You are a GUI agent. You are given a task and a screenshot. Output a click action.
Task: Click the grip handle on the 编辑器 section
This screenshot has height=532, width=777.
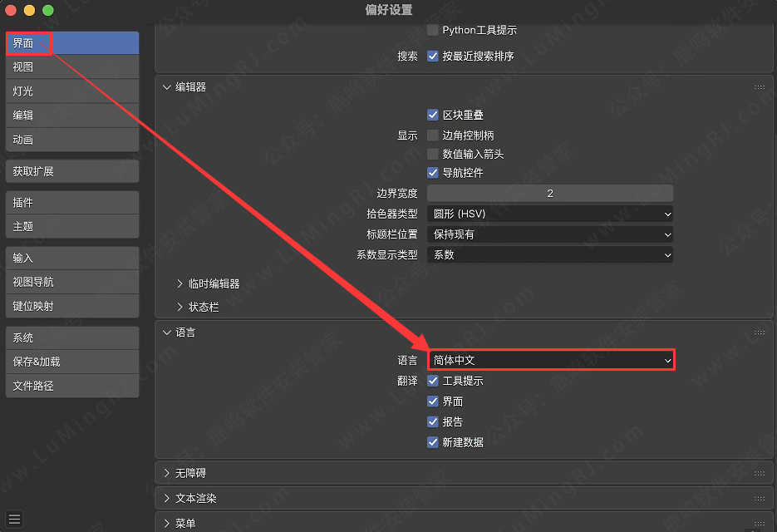(759, 86)
